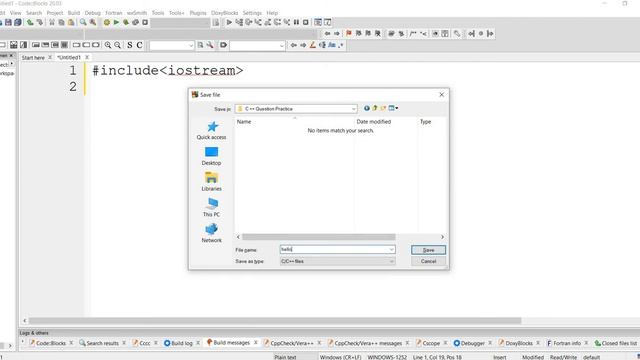The width and height of the screenshot is (640, 360).
Task: Click the Paste clipboard icon
Action: [71, 22]
